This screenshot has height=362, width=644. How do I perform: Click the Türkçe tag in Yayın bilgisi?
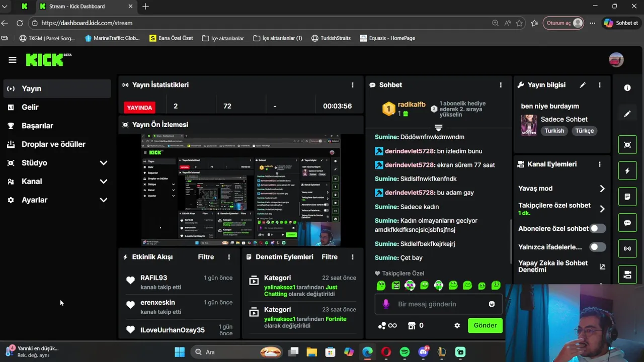point(585,131)
